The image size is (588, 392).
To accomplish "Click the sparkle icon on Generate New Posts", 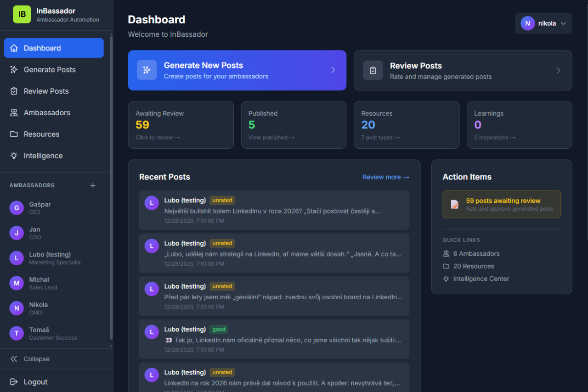I will pyautogui.click(x=147, y=70).
